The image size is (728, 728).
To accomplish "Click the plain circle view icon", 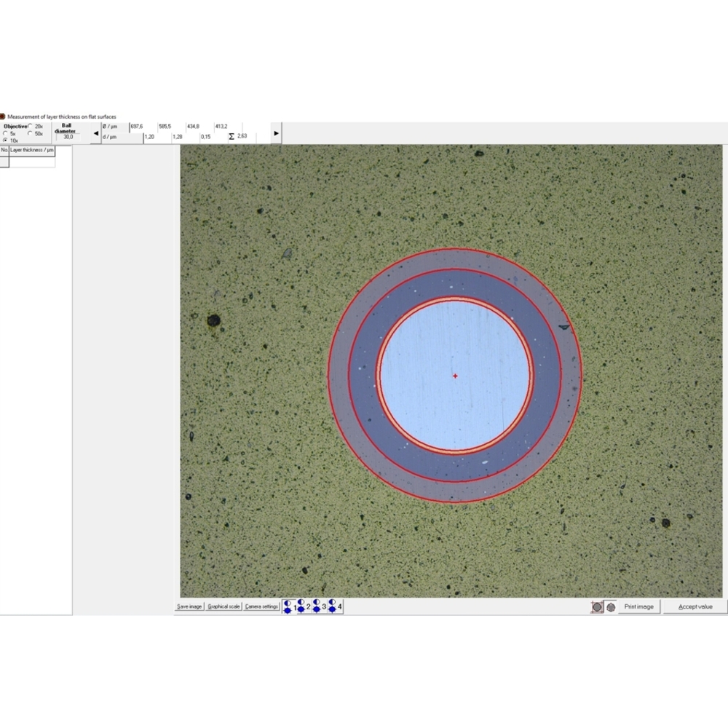I will (611, 607).
